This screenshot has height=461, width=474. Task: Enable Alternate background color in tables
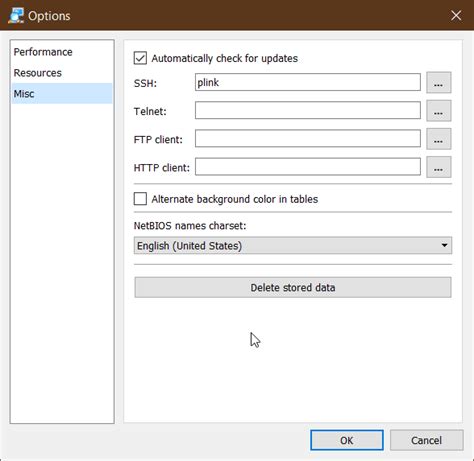pyautogui.click(x=140, y=199)
